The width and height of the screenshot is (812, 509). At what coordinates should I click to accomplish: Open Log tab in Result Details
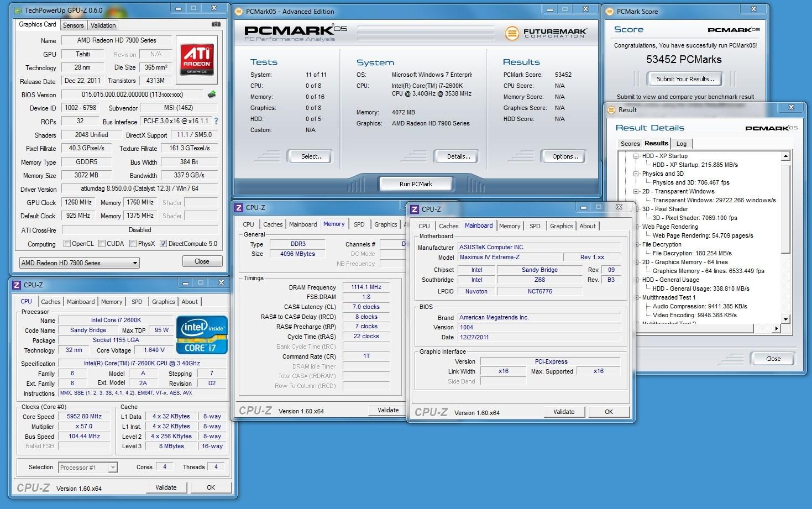click(x=682, y=144)
